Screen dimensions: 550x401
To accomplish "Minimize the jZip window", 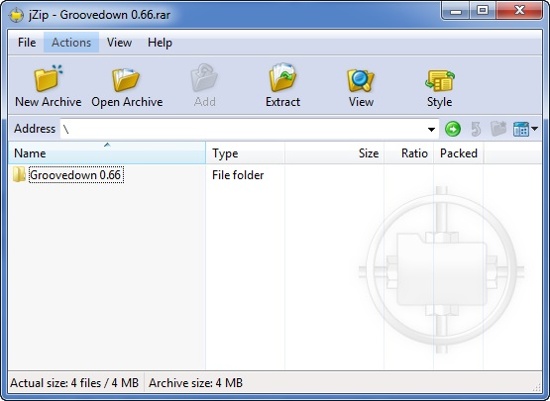I will [x=455, y=11].
